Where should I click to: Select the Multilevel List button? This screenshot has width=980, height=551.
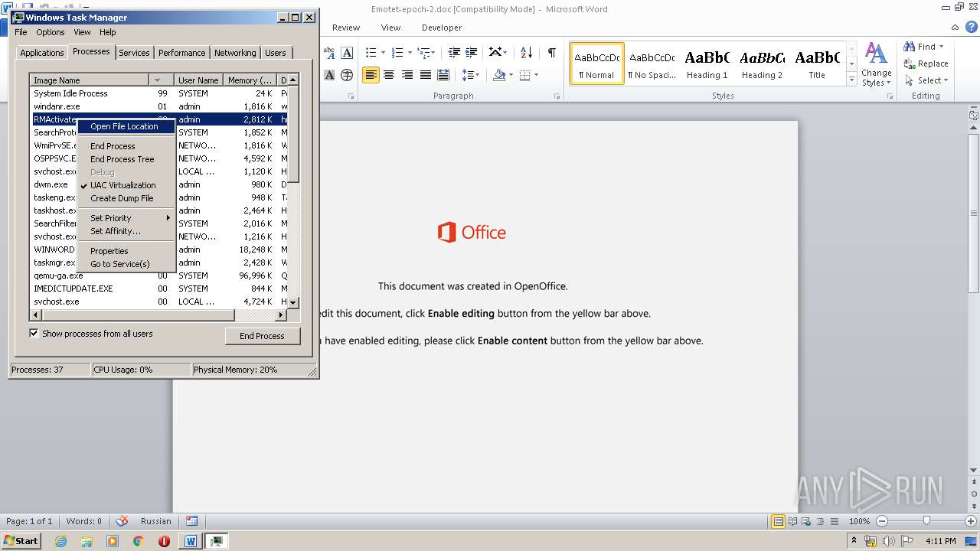(425, 52)
